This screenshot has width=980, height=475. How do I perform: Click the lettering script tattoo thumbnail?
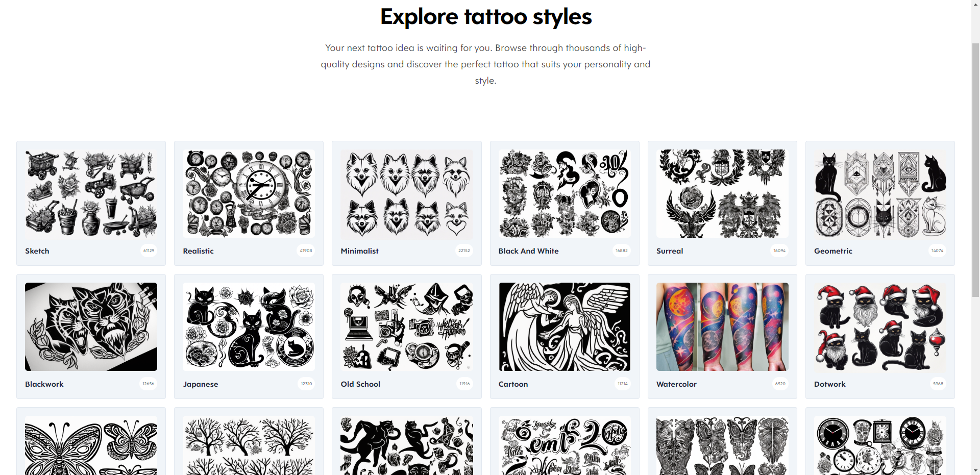[x=565, y=445]
